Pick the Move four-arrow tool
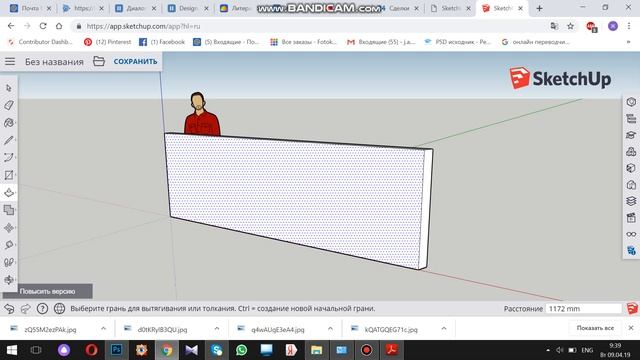640x360 pixels. point(9,228)
